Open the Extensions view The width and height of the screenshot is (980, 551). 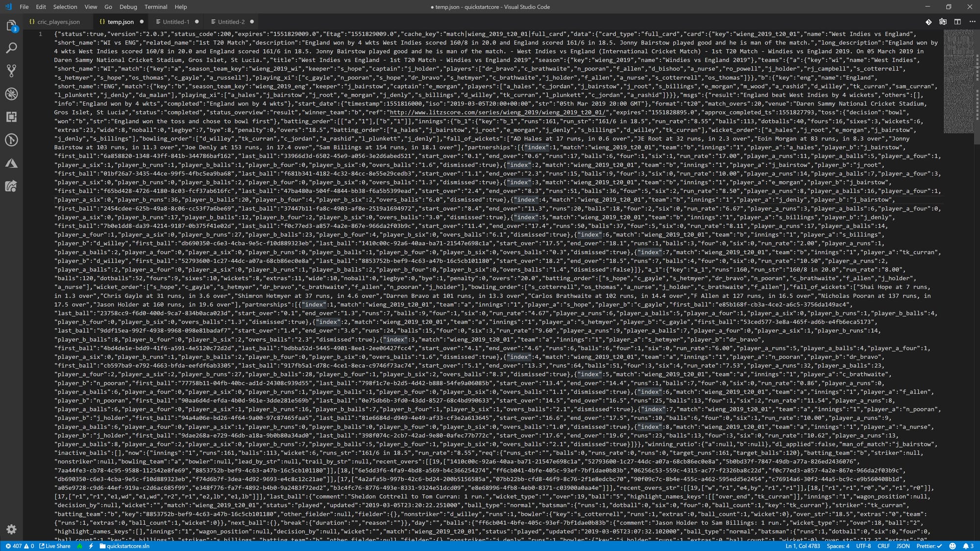tap(11, 117)
